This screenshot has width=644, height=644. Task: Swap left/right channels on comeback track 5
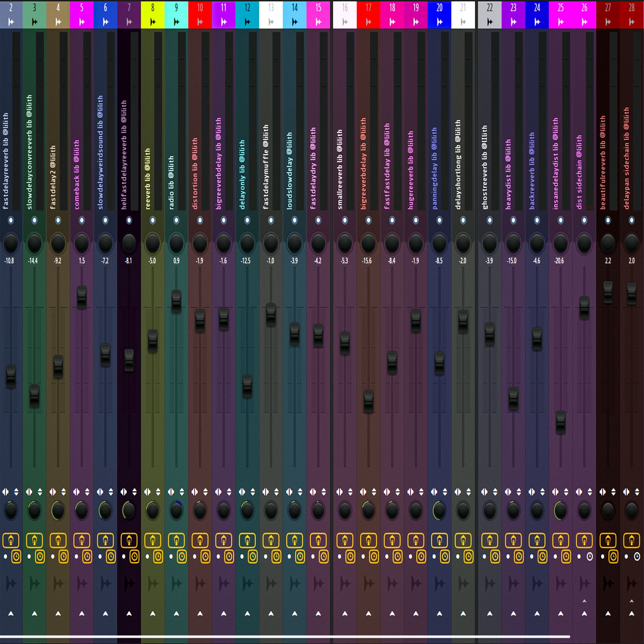[x=76, y=492]
